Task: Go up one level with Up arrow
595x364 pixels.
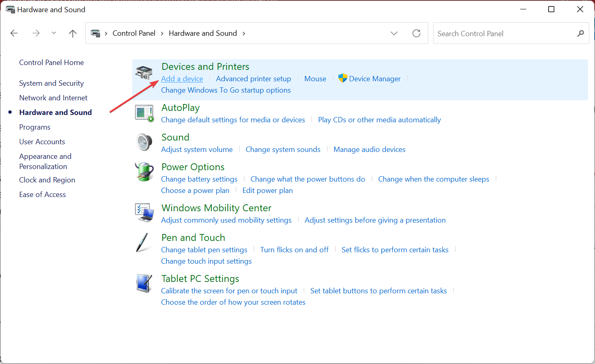Action: coord(73,33)
